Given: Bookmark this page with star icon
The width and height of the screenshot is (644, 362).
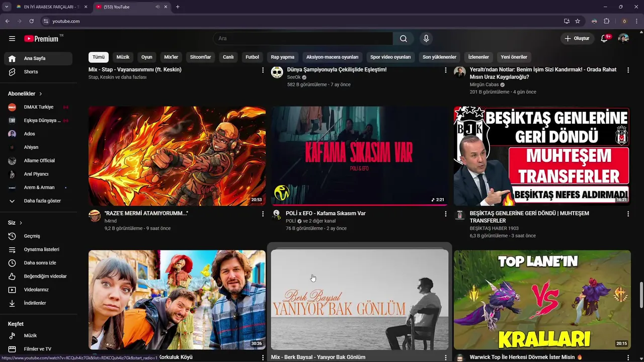Looking at the screenshot, I should point(578,21).
